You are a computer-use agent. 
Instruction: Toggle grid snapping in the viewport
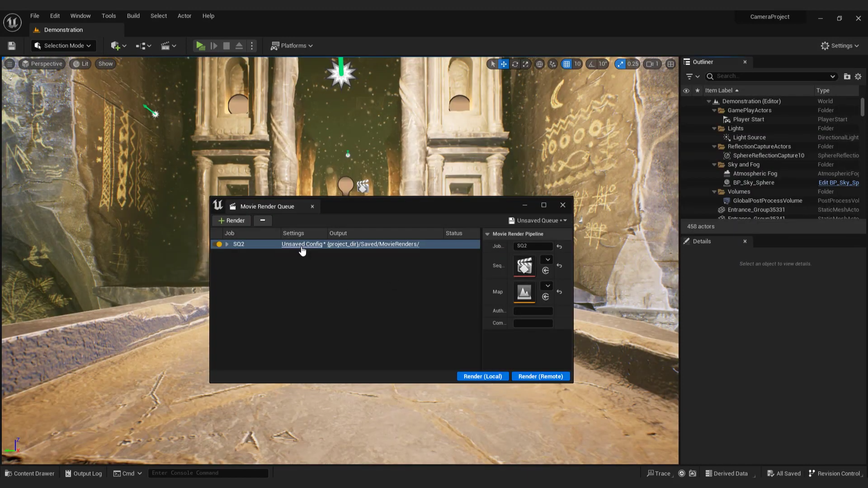(x=566, y=64)
